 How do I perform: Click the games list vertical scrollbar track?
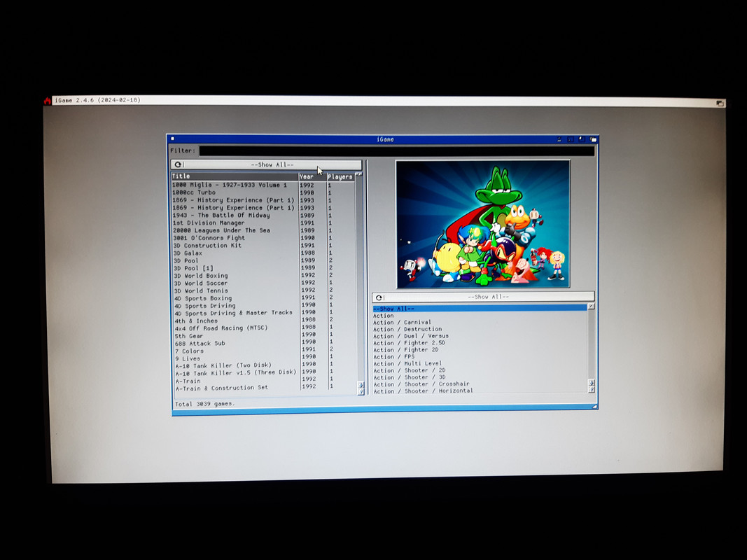[x=360, y=279]
